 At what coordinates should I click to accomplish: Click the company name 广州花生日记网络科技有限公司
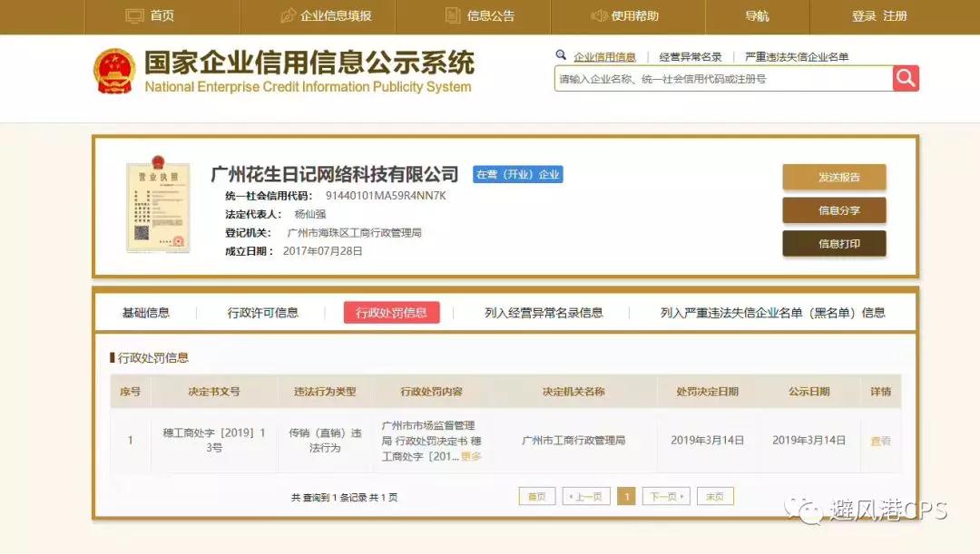point(335,173)
